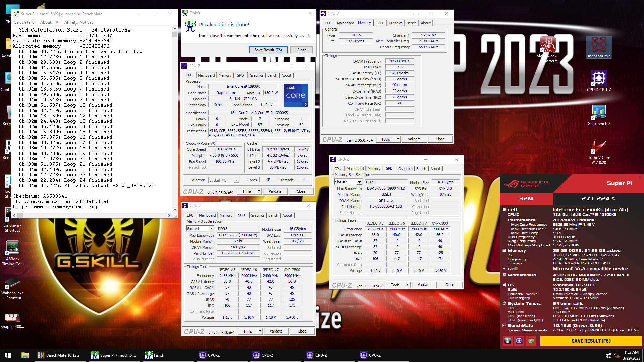Select Memory tab in CPU-Z CPU window

pos(225,75)
